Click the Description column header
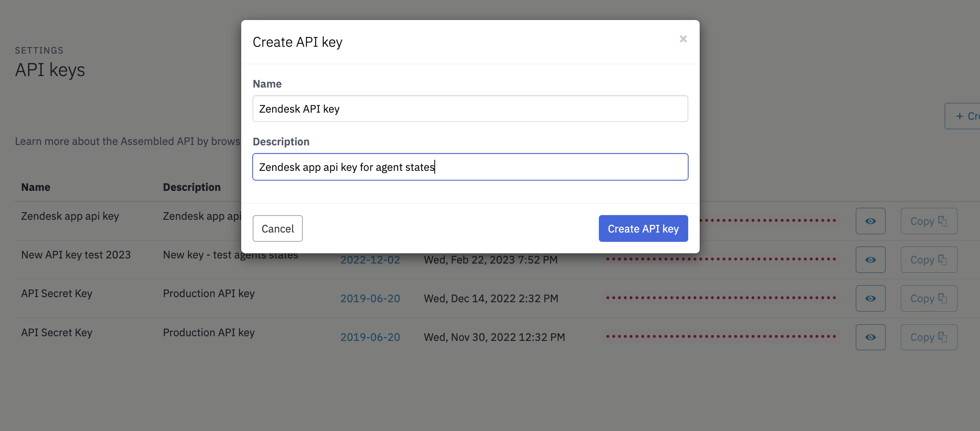This screenshot has height=431, width=980. [x=192, y=187]
